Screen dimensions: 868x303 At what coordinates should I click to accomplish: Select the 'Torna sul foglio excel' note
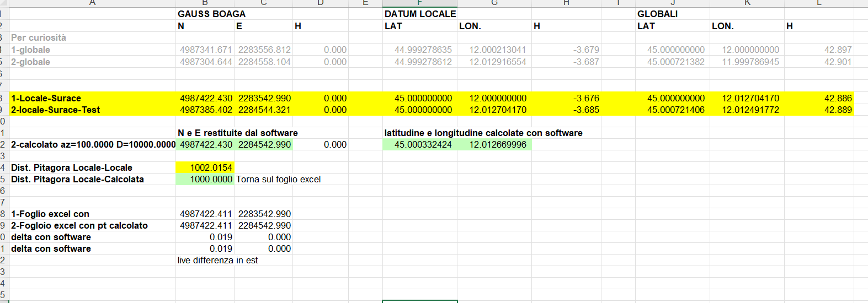tap(278, 179)
